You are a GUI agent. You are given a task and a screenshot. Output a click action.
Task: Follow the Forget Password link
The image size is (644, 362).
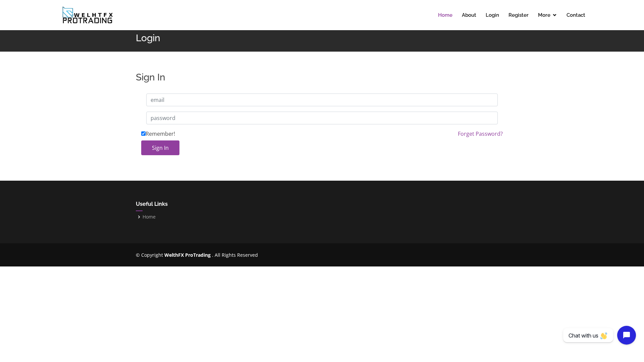click(480, 134)
